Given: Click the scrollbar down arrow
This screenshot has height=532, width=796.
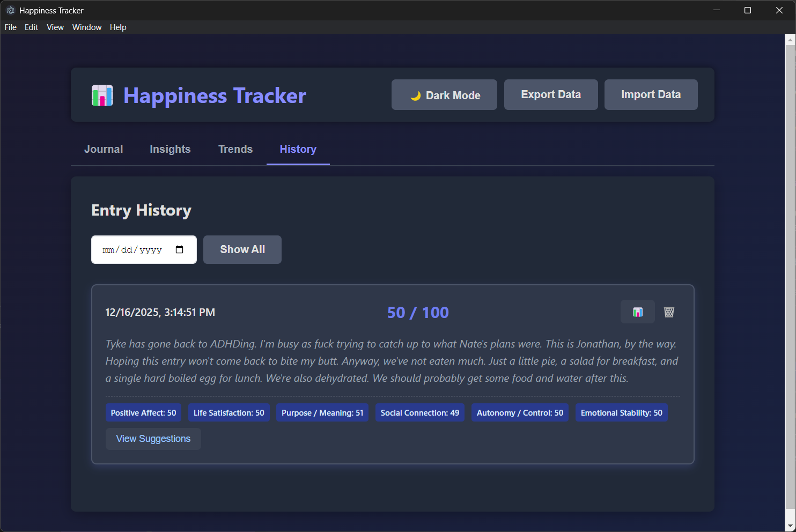Looking at the screenshot, I should [x=790, y=526].
